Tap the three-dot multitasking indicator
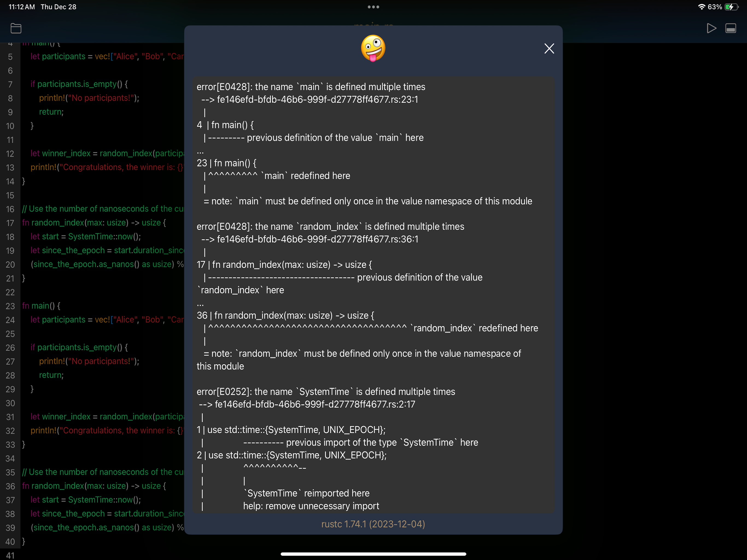 point(373,7)
